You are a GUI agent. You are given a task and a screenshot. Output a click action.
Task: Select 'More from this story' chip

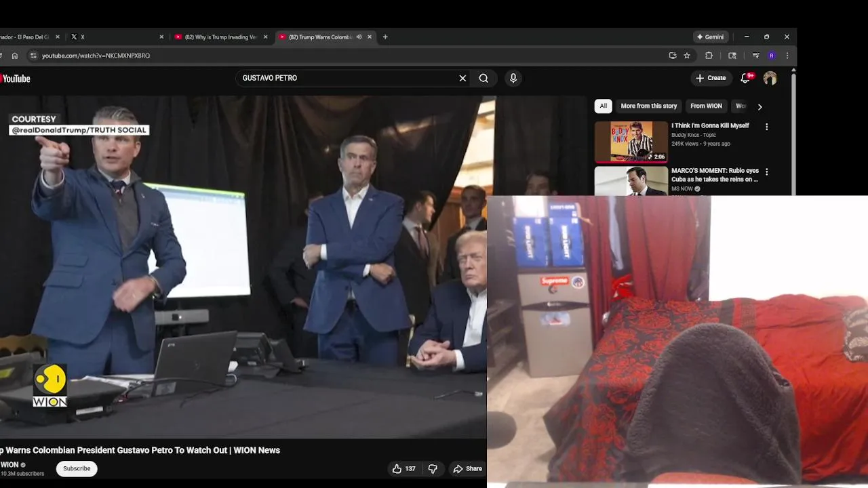[649, 106]
